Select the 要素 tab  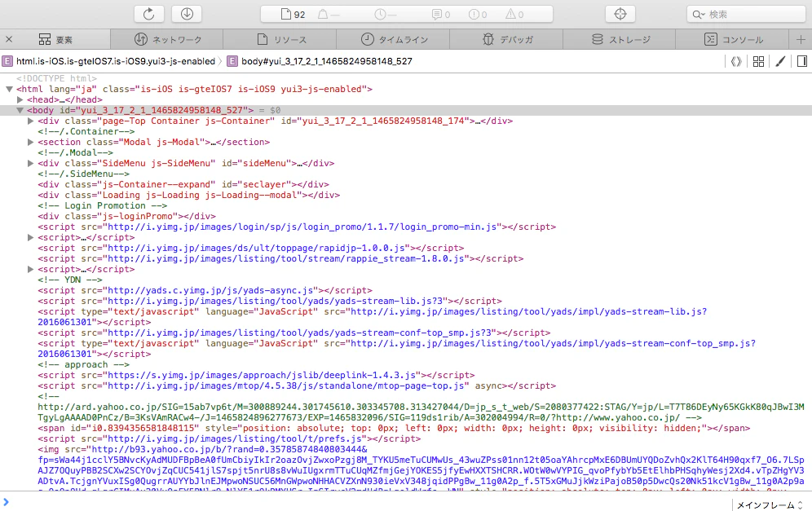[55, 39]
